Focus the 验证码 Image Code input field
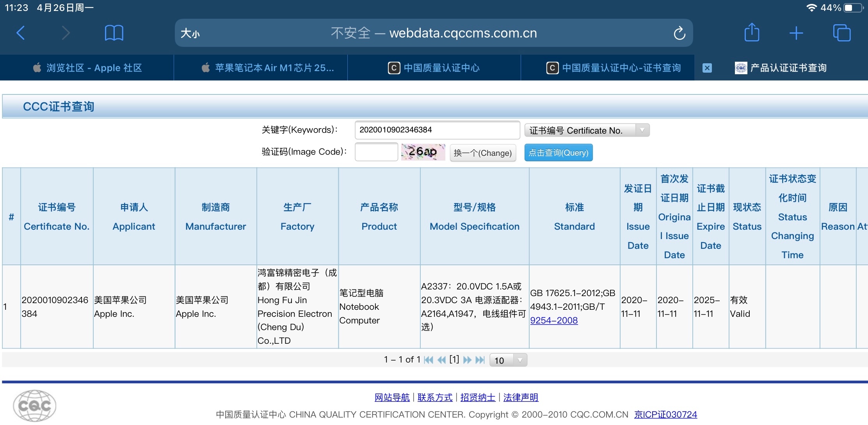 point(376,152)
